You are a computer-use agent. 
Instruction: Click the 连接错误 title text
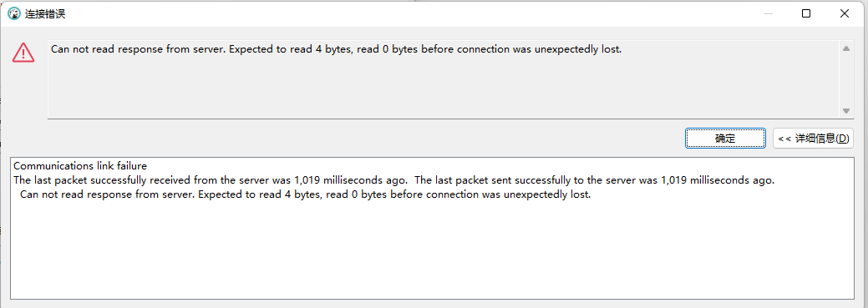tap(45, 14)
